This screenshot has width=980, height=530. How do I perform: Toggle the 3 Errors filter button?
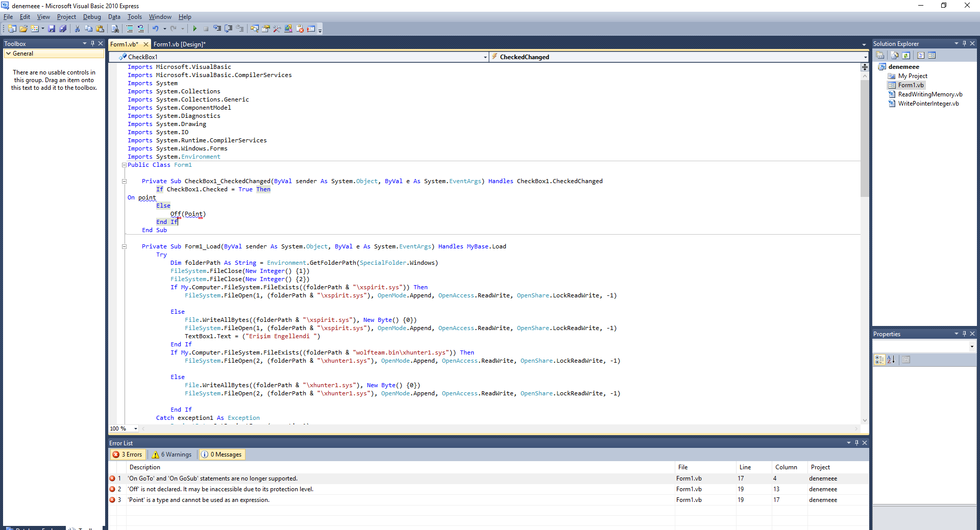[x=128, y=455]
